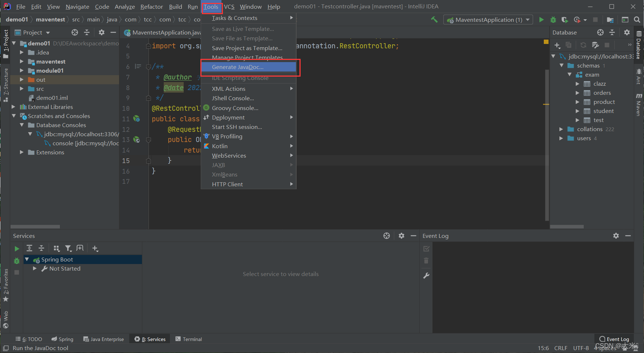Toggle the Maven side tool window
This screenshot has height=353, width=644.
639,105
